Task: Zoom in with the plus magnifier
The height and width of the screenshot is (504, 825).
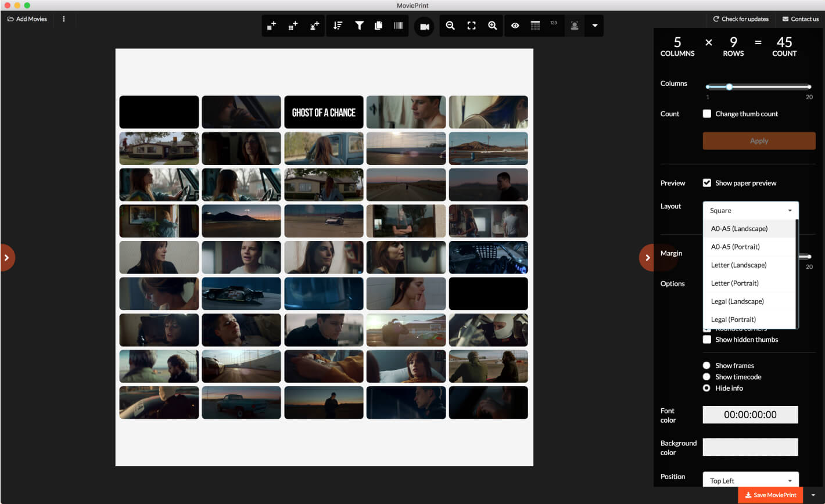Action: 493,26
